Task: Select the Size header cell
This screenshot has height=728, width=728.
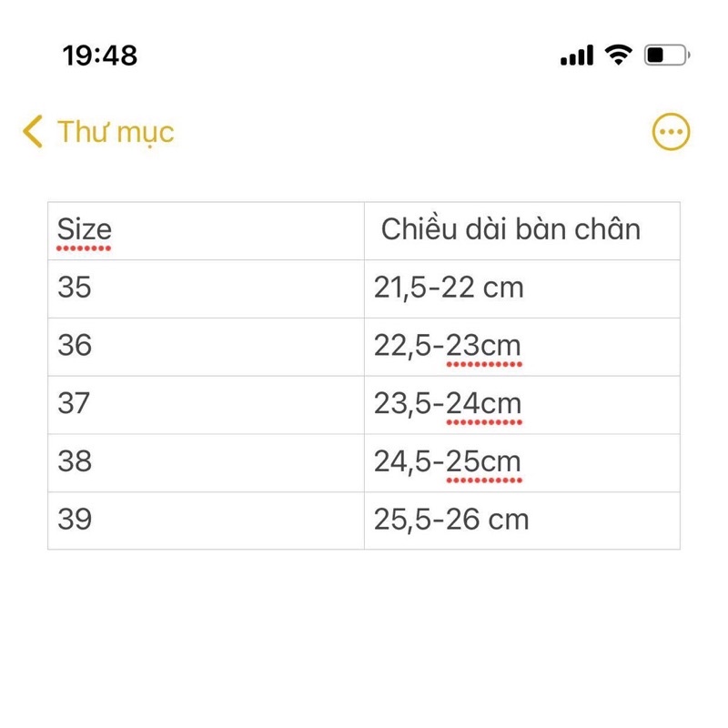Action: [85, 228]
